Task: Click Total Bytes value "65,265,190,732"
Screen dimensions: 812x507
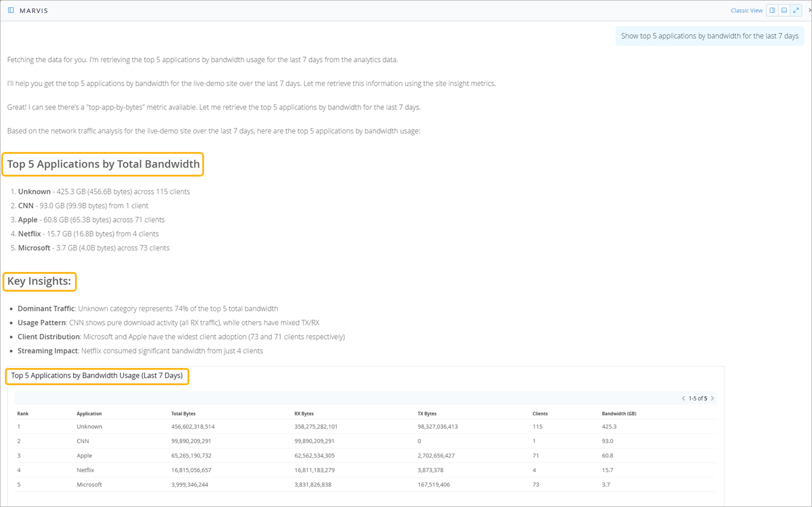Action: [191, 456]
